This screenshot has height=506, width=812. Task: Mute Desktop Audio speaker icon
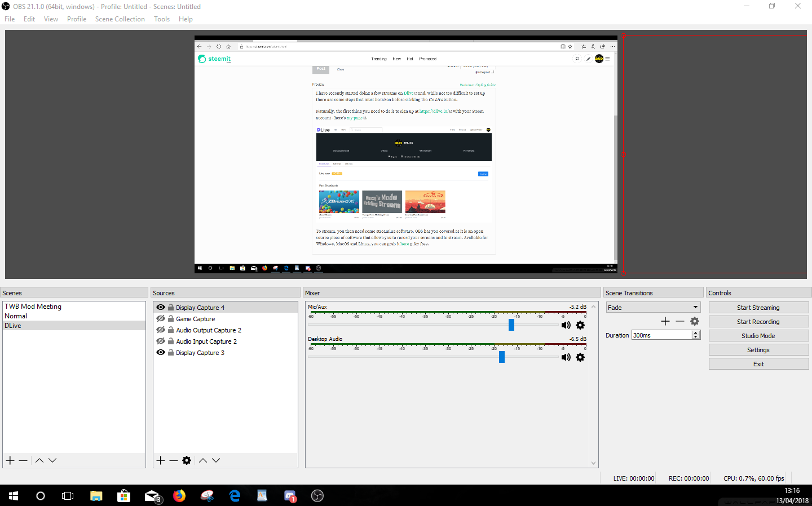tap(566, 357)
